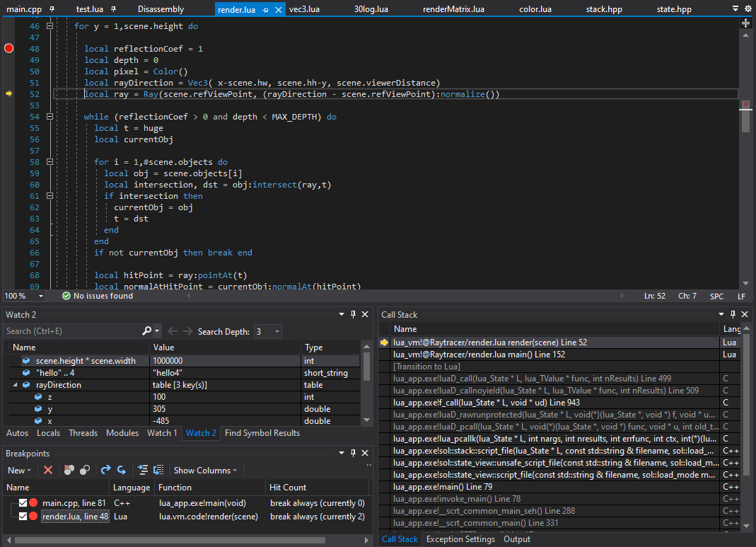Uncheck the main.cpp line 81 breakpoint

pyautogui.click(x=23, y=503)
